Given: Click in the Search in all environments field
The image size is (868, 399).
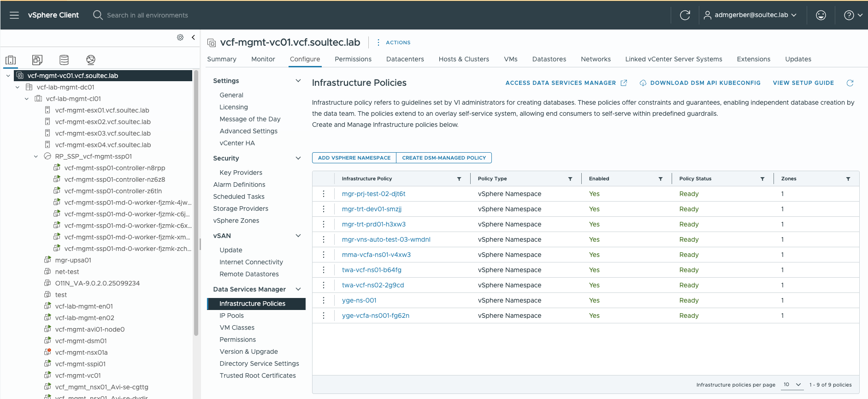Looking at the screenshot, I should (x=148, y=15).
